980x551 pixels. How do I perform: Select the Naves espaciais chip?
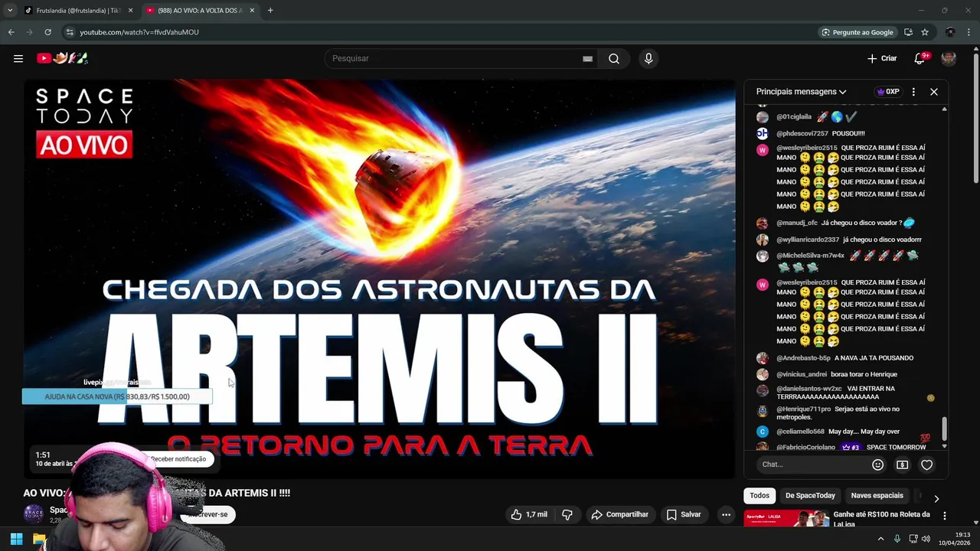point(877,495)
